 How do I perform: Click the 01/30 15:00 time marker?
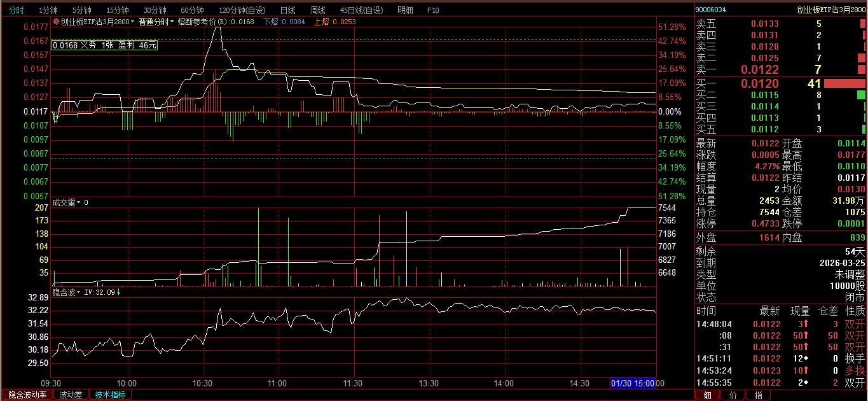pyautogui.click(x=632, y=383)
